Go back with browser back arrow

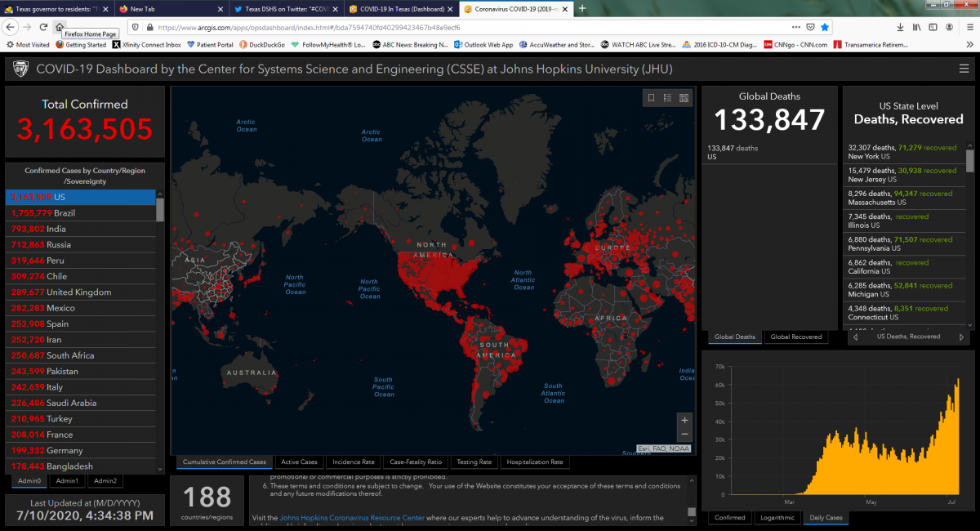click(11, 27)
